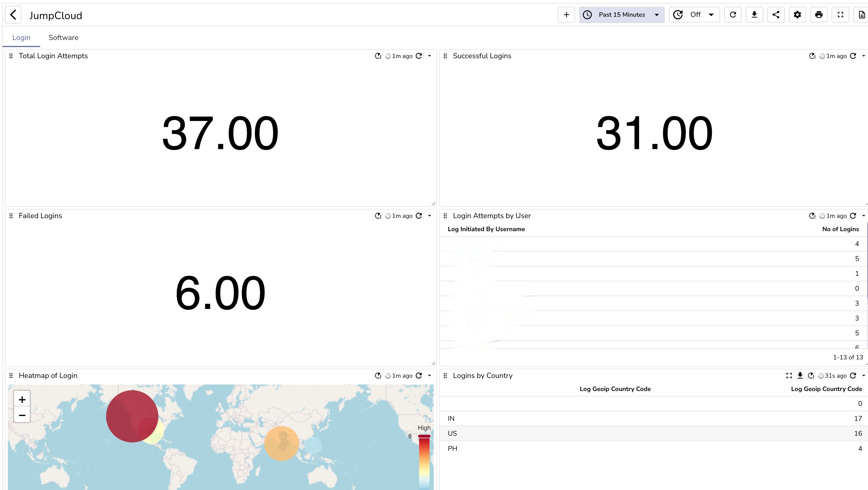This screenshot has height=490, width=868.
Task: Enter fullscreen mode from top toolbar
Action: tap(840, 15)
